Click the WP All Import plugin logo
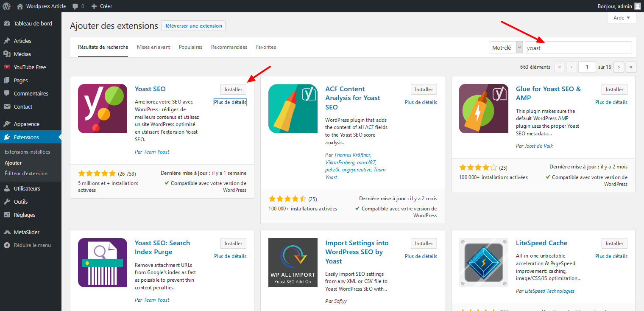 point(293,263)
